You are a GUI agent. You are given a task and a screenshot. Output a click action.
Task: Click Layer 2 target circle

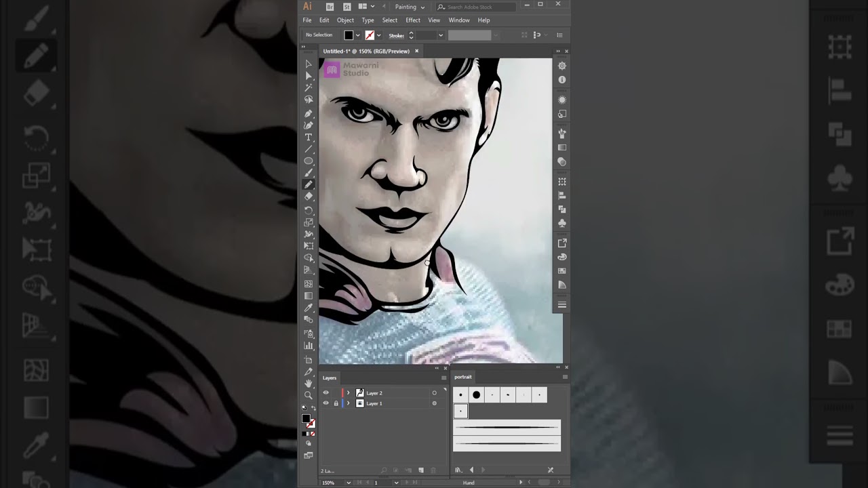click(435, 393)
